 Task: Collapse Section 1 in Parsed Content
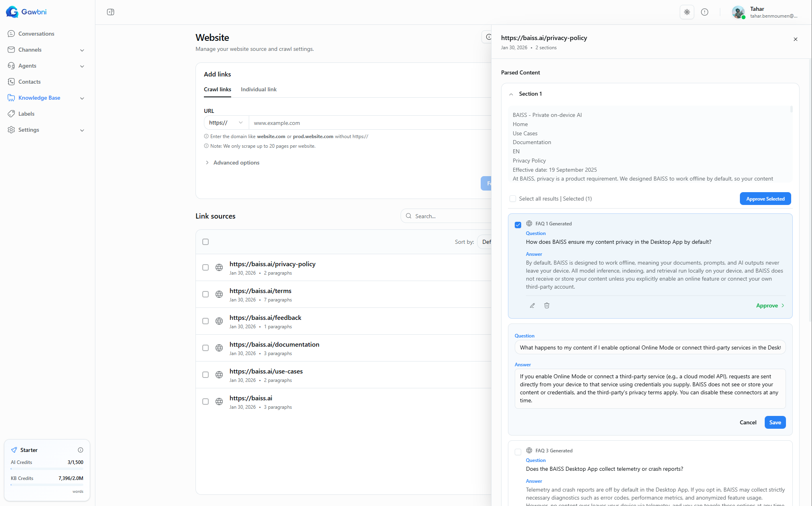tap(511, 94)
